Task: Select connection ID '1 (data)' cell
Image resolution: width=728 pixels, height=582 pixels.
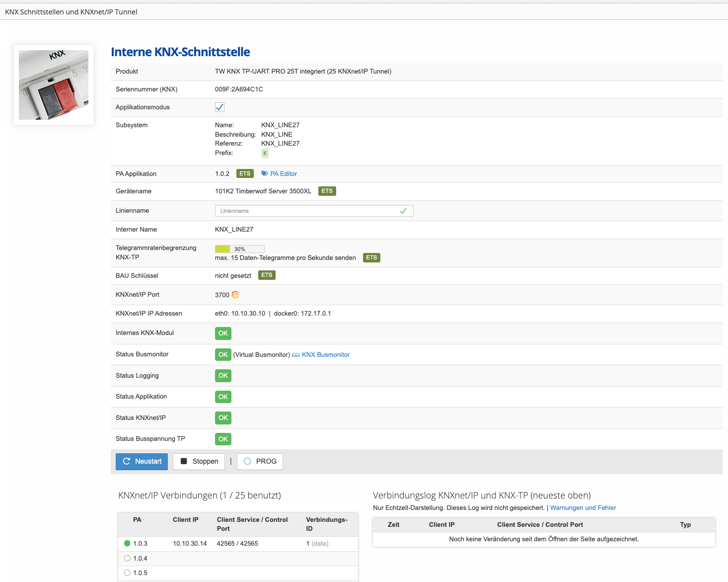Action: [x=317, y=543]
